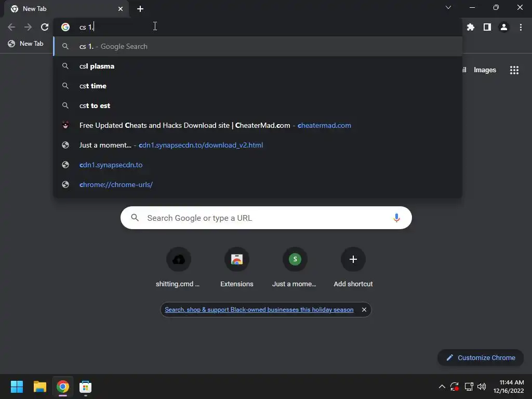Open the Extensions shortcut tile
The height and width of the screenshot is (399, 532).
(237, 268)
